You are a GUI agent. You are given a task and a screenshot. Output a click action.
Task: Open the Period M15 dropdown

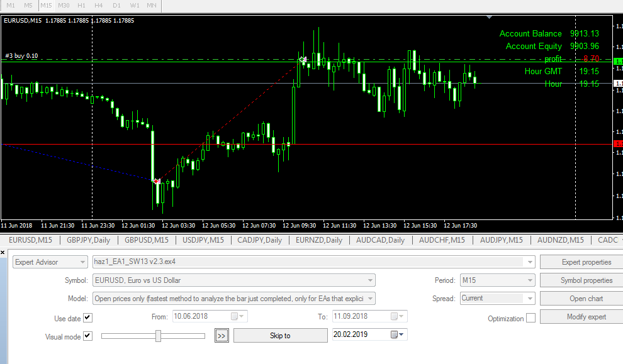point(497,280)
